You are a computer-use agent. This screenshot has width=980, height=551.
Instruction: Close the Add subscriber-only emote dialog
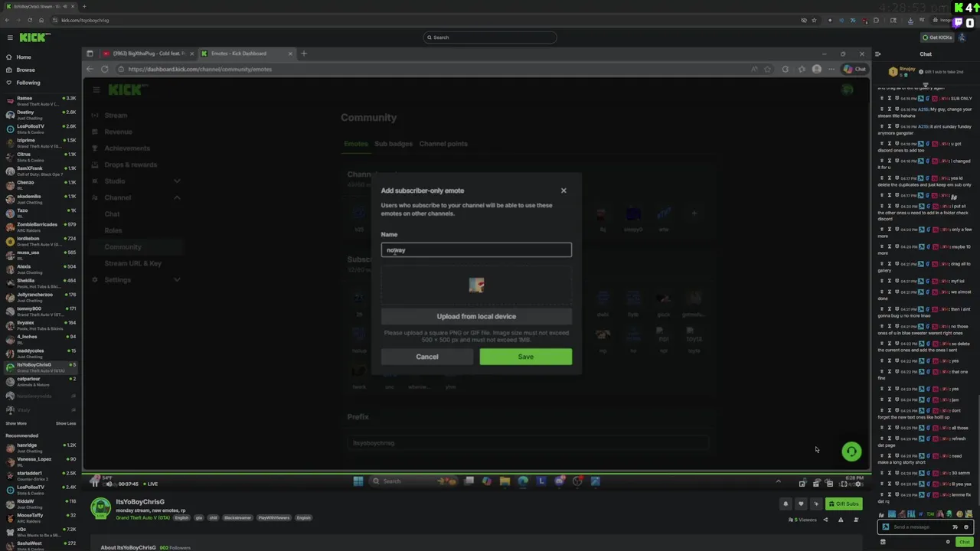563,191
